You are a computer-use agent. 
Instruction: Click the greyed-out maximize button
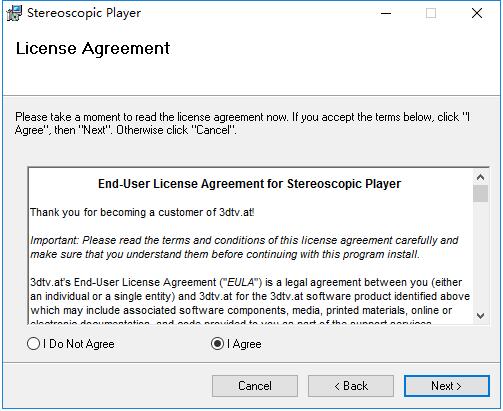tap(431, 13)
